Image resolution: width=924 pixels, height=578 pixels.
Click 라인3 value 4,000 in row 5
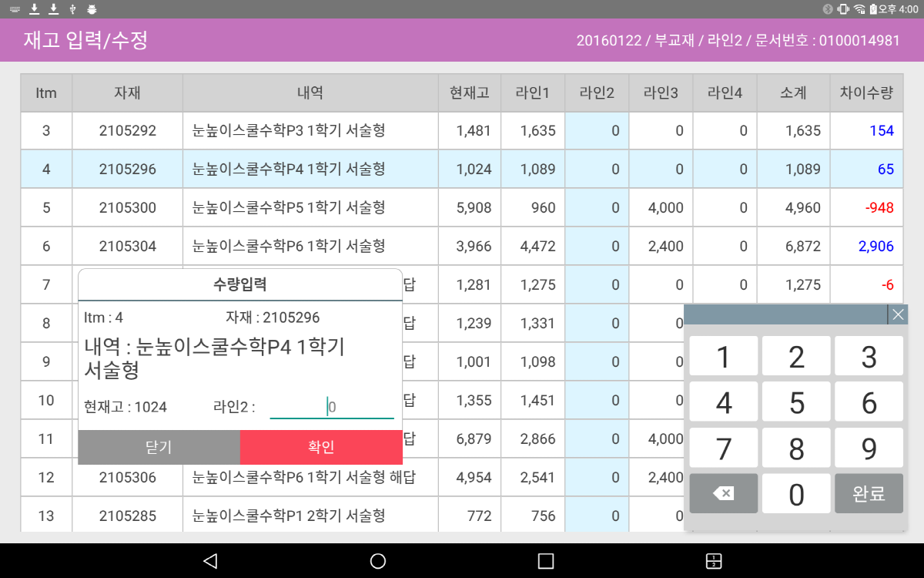tap(665, 208)
